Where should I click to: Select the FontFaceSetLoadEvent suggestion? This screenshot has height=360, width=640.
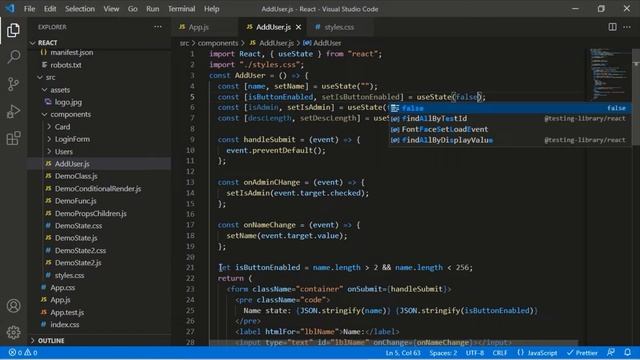[510, 129]
